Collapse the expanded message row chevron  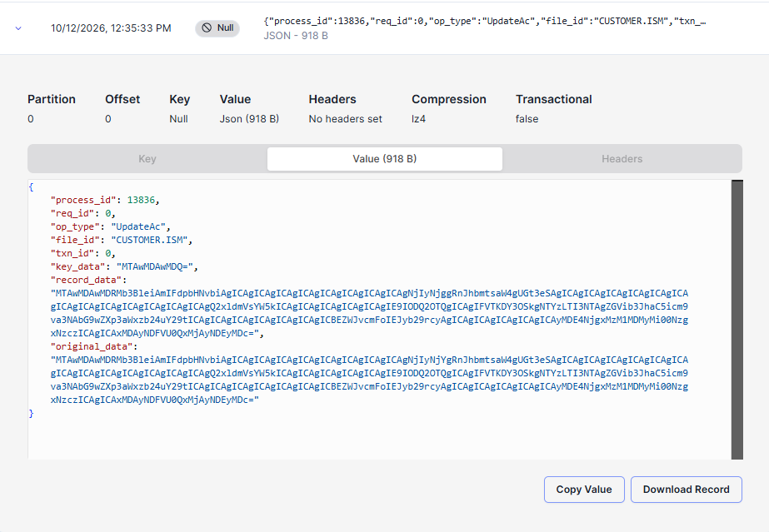(x=18, y=28)
